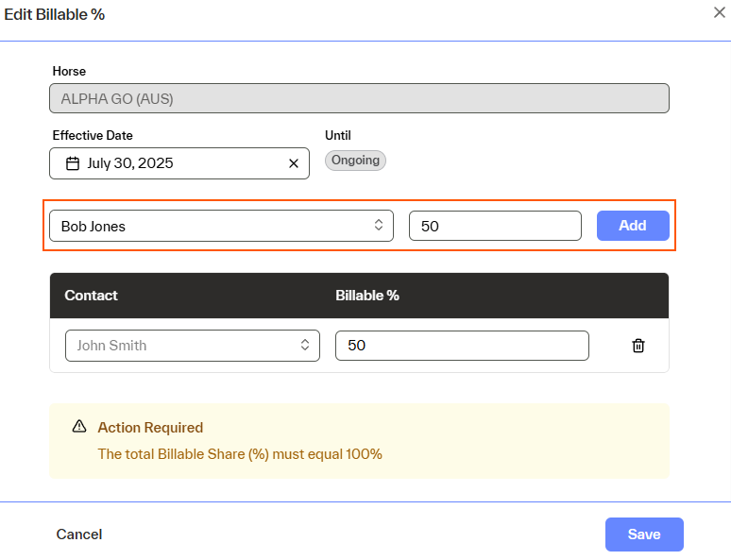Clear the July 30, 2025 date

(293, 163)
